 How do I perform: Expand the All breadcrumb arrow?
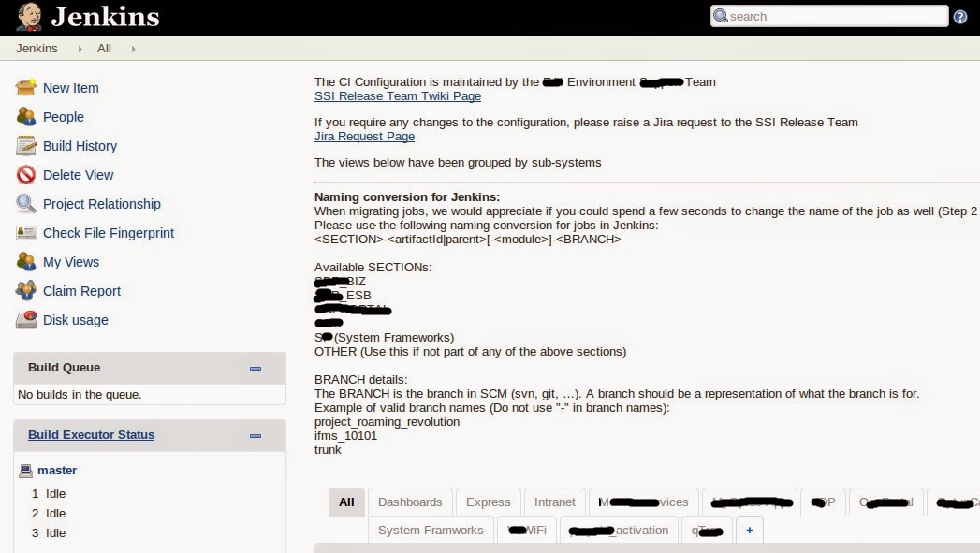(x=133, y=49)
